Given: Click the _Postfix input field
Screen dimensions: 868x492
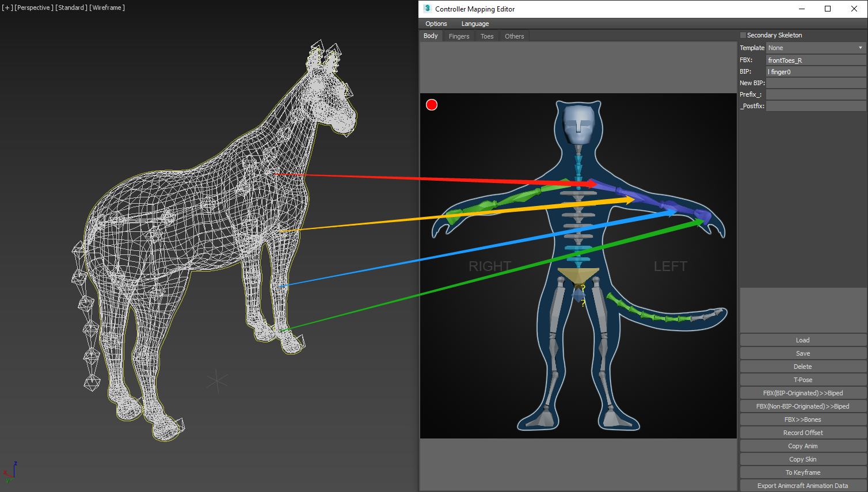Looking at the screenshot, I should pos(816,106).
